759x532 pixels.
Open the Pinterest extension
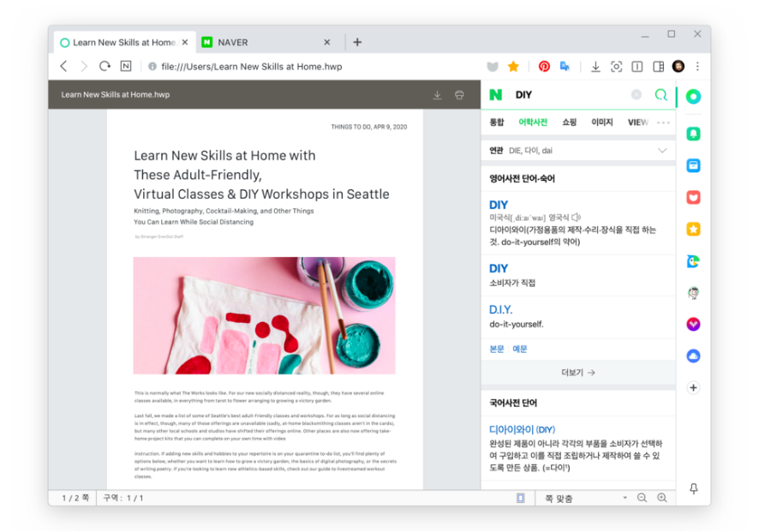point(544,66)
